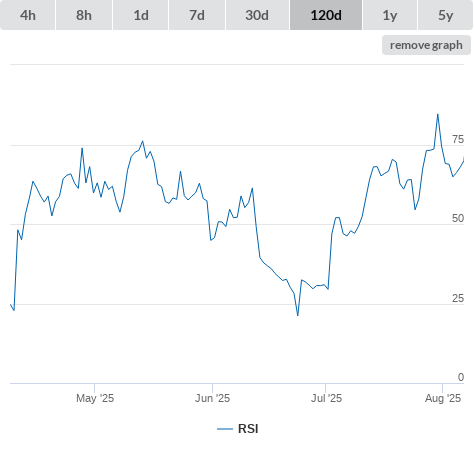Viewport: 474px width, 455px height.
Task: Open the 5y time range view
Action: [x=446, y=15]
